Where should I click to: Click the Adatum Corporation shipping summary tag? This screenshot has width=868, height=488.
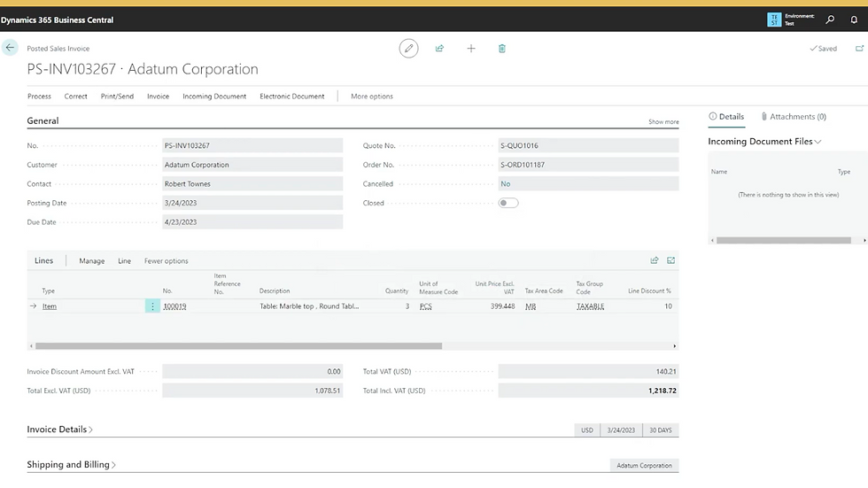(x=645, y=465)
